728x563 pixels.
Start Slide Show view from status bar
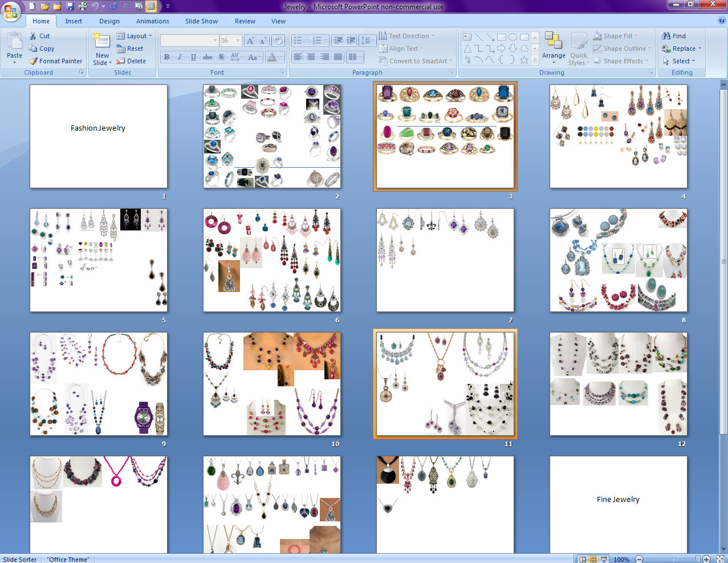click(604, 559)
